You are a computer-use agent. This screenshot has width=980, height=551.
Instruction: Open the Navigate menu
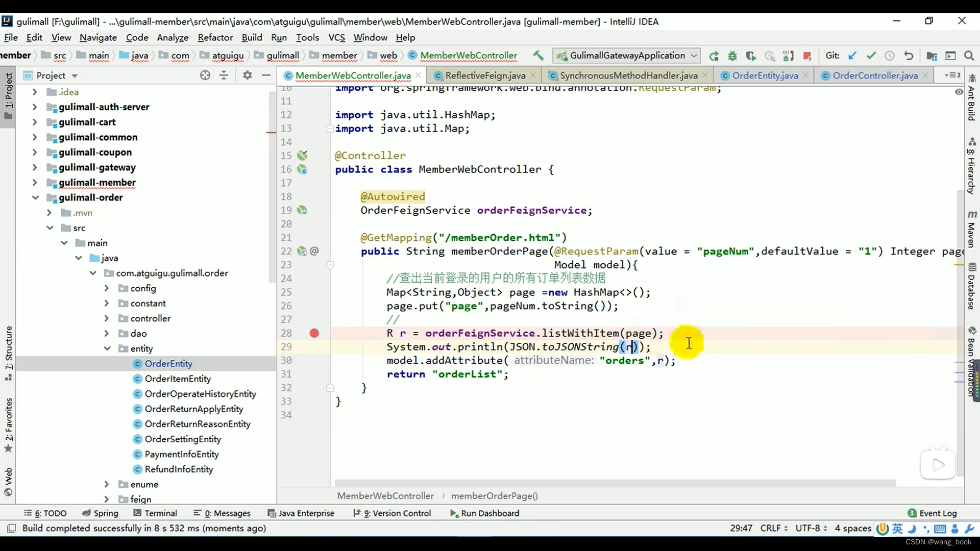(x=98, y=37)
